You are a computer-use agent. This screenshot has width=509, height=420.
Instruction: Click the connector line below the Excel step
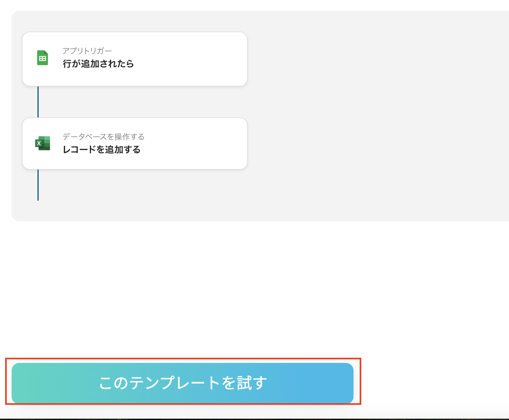coord(38,185)
